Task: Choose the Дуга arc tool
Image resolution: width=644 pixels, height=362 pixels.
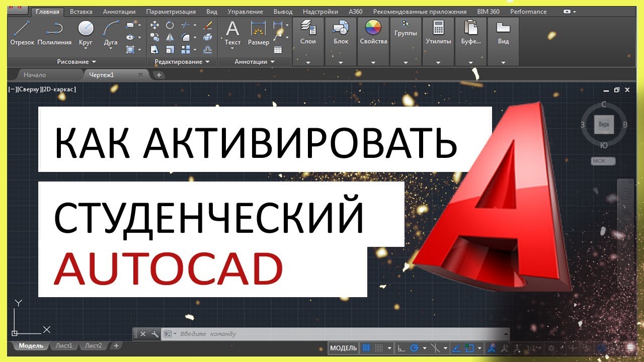Action: (x=111, y=33)
